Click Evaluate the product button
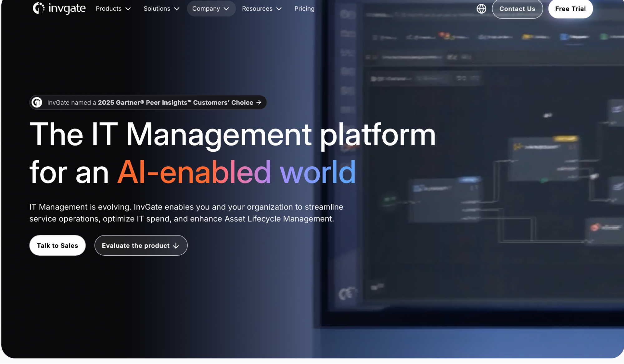 tap(141, 245)
